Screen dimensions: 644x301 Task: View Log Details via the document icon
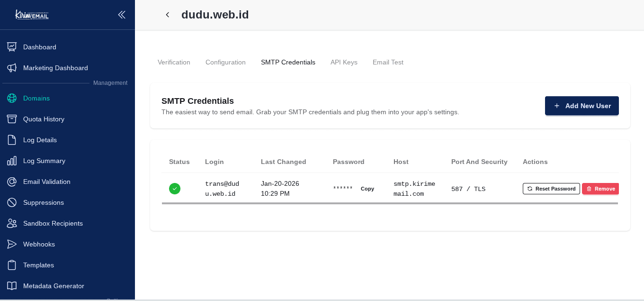pos(12,140)
